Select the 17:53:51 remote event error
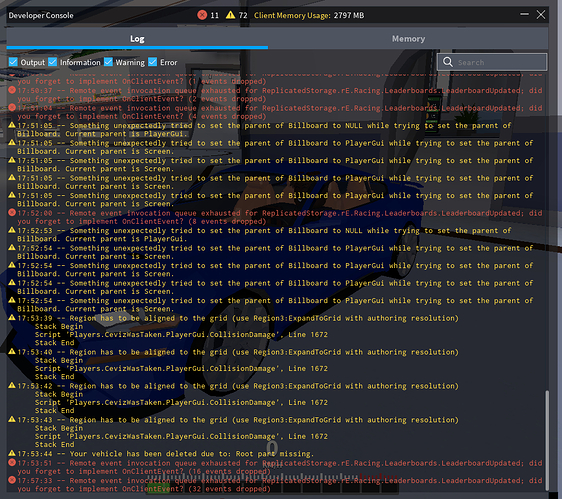This screenshot has height=499, width=562. 275,467
